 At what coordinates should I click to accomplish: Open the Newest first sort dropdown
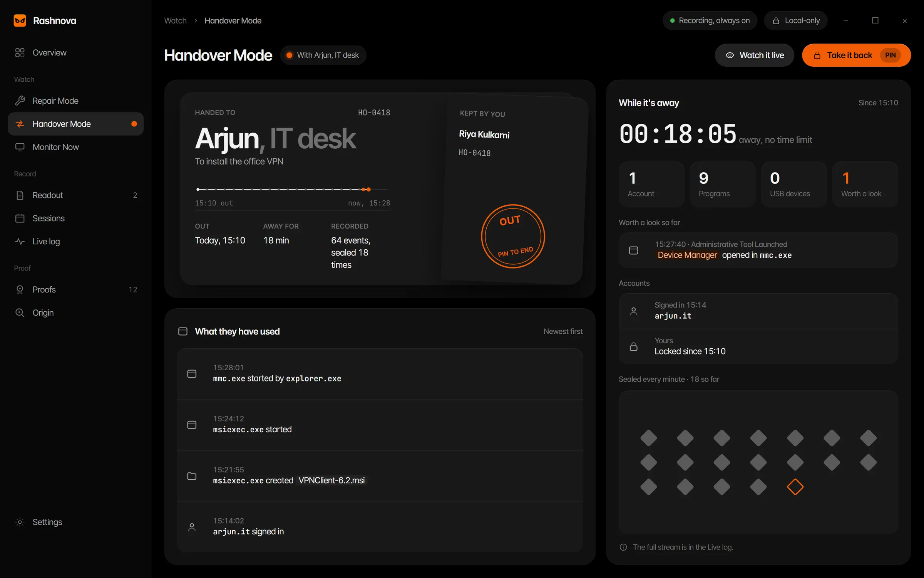563,331
